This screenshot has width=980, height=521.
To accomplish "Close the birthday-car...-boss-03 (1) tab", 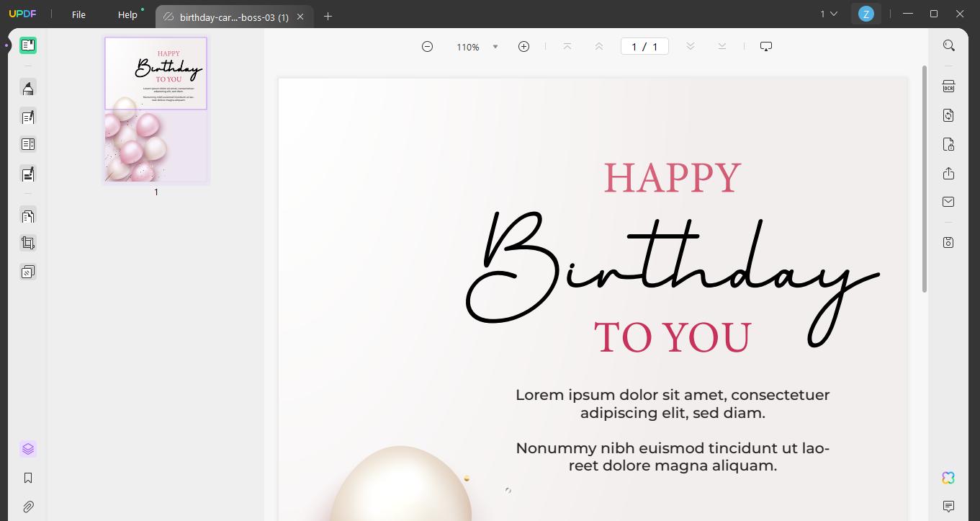I will (300, 17).
